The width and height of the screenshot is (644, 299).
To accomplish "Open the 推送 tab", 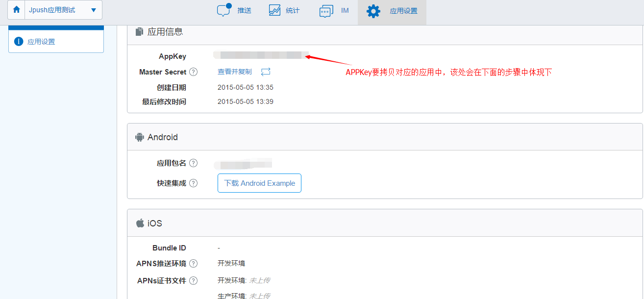I will pyautogui.click(x=234, y=11).
